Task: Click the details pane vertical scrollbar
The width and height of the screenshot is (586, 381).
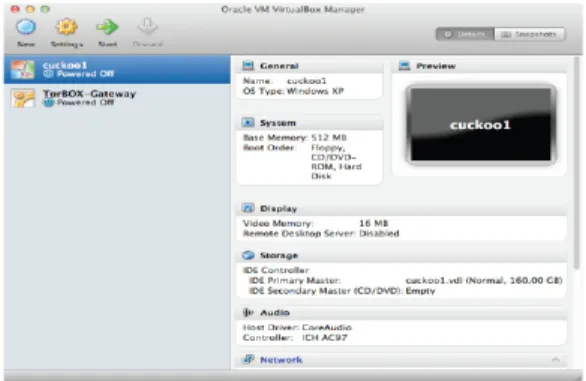Action: [578, 163]
